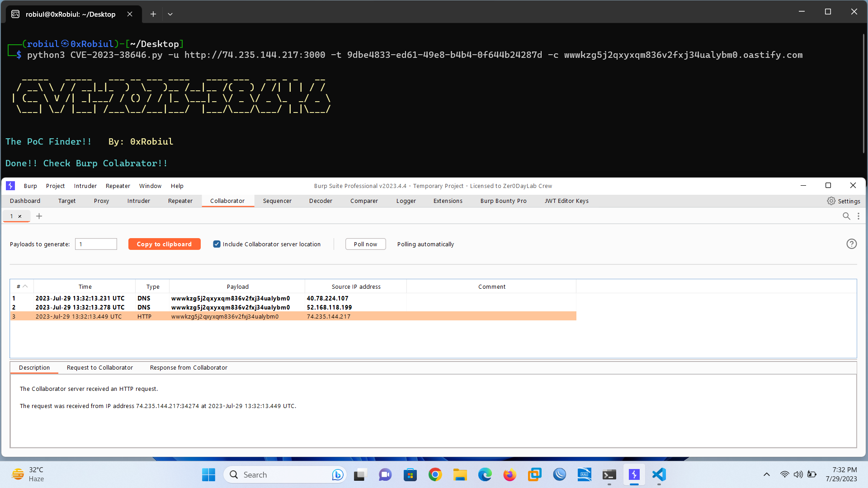Open the volume control in system tray

[798, 474]
